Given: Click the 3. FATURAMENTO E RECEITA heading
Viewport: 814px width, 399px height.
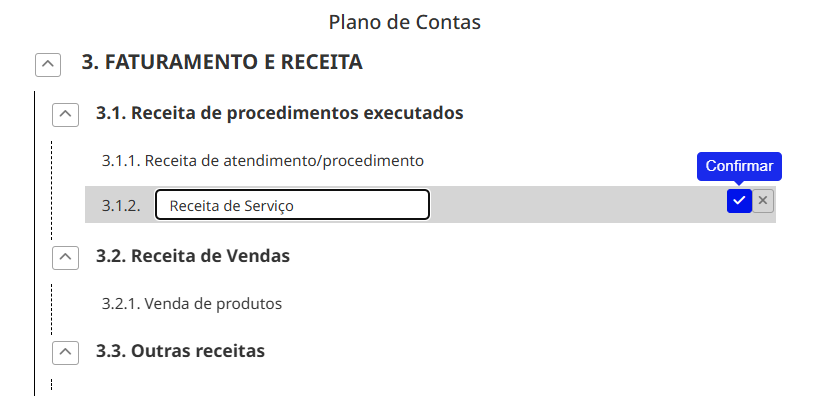Looking at the screenshot, I should coord(222,62).
